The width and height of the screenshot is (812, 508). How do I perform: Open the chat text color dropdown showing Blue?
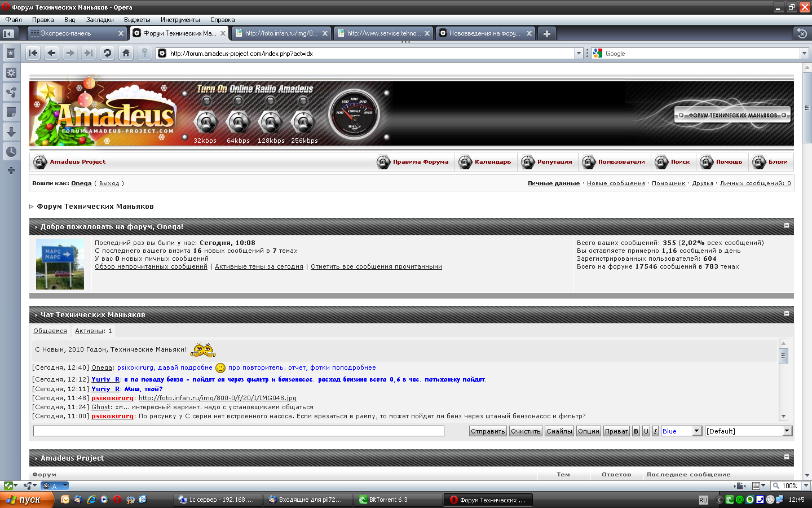(x=681, y=431)
